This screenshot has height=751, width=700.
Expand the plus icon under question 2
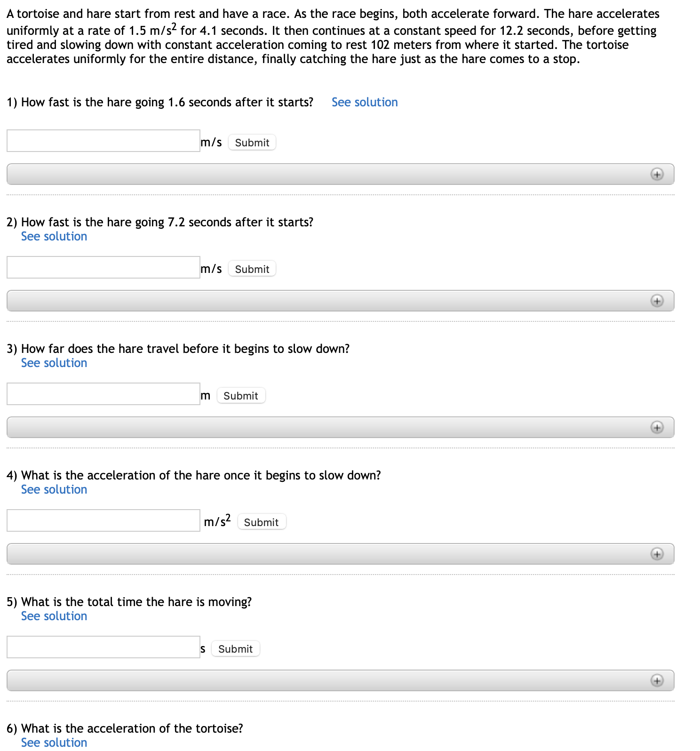coord(657,301)
